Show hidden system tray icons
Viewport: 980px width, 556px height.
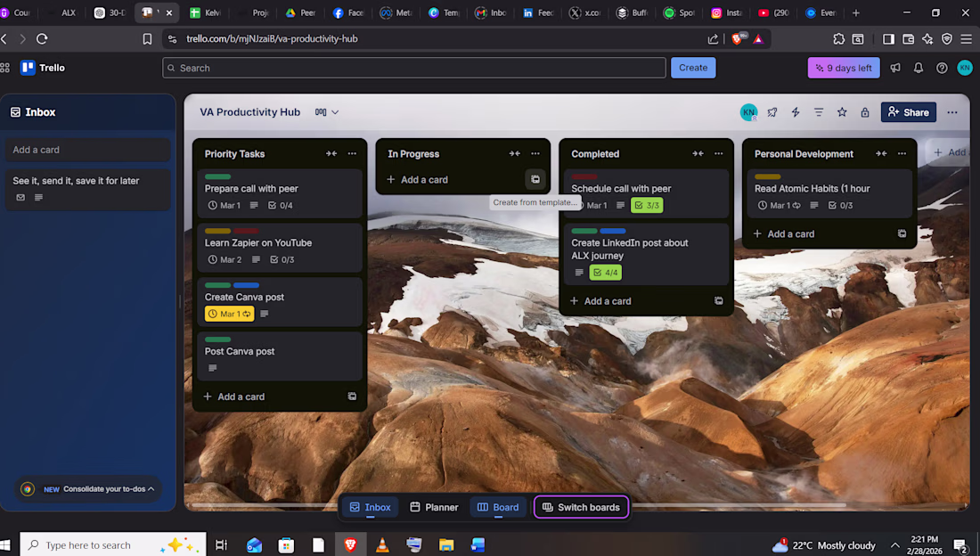[895, 545]
